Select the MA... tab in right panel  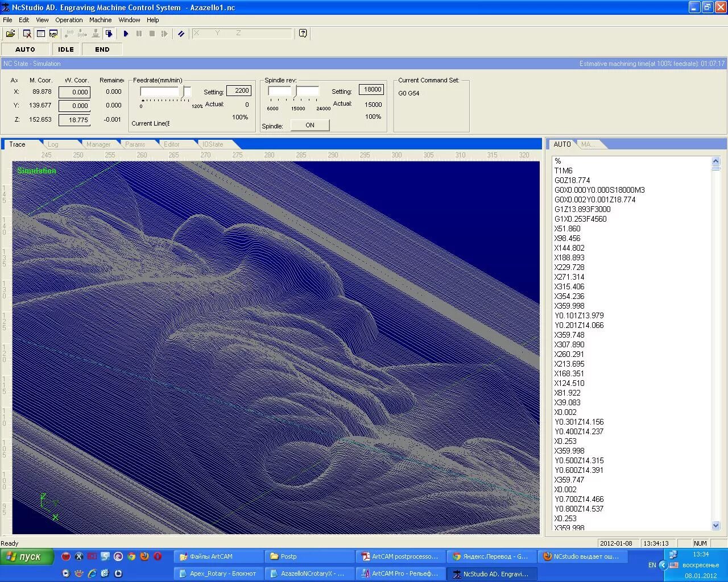(588, 144)
